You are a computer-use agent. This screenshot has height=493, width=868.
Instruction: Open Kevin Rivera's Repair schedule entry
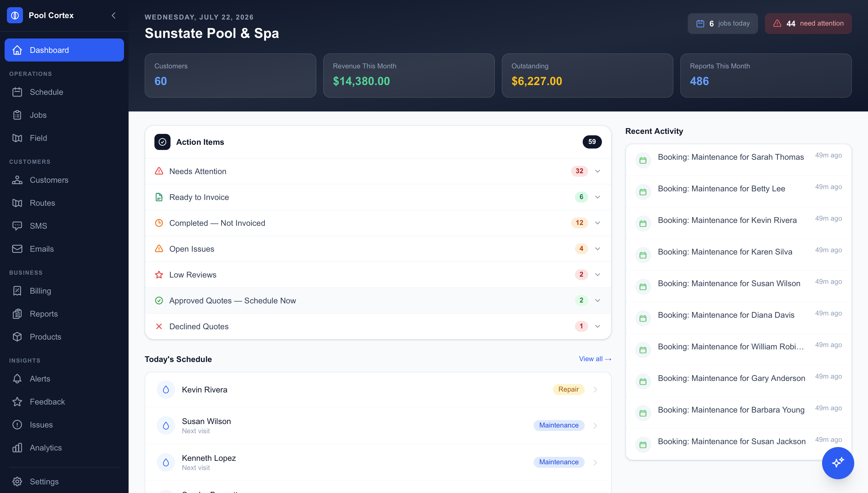click(x=378, y=389)
